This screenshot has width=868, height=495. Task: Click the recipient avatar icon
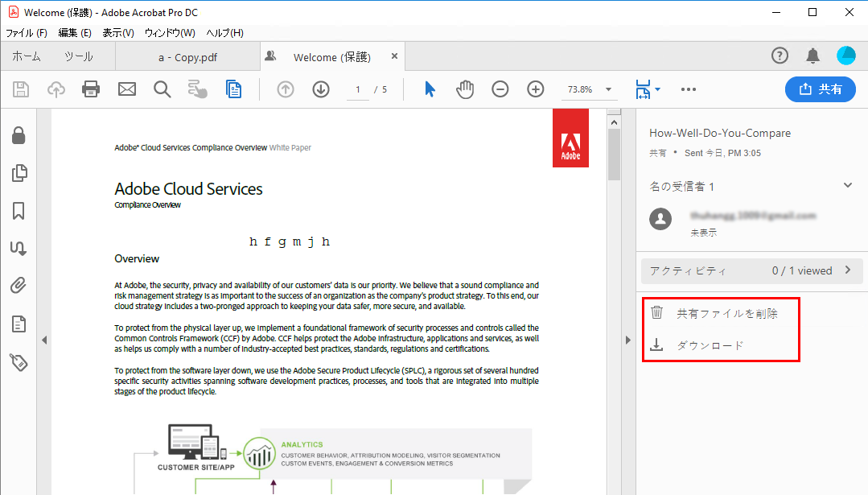pos(660,219)
